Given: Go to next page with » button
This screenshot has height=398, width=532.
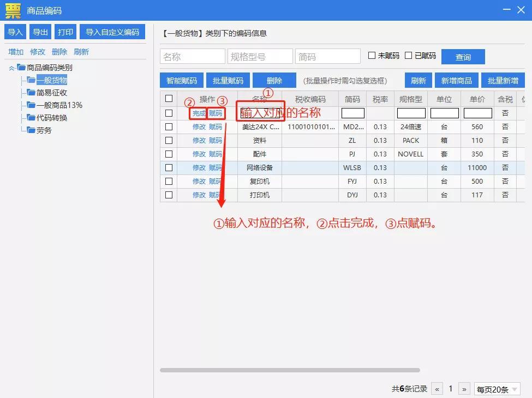Looking at the screenshot, I should point(464,389).
